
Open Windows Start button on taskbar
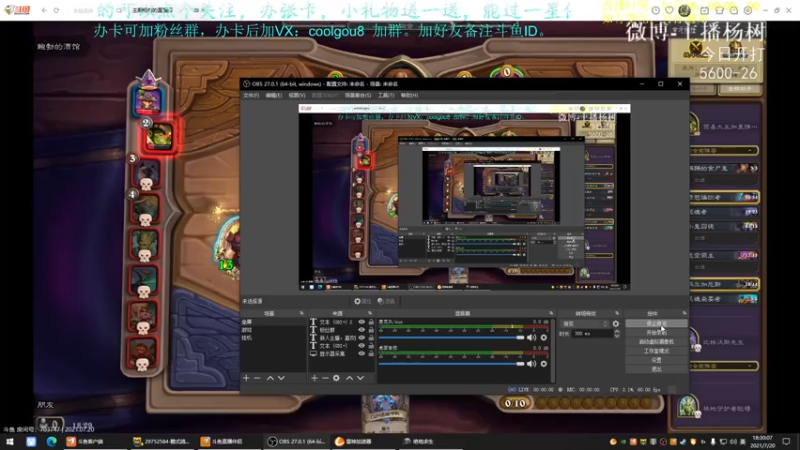click(10, 441)
